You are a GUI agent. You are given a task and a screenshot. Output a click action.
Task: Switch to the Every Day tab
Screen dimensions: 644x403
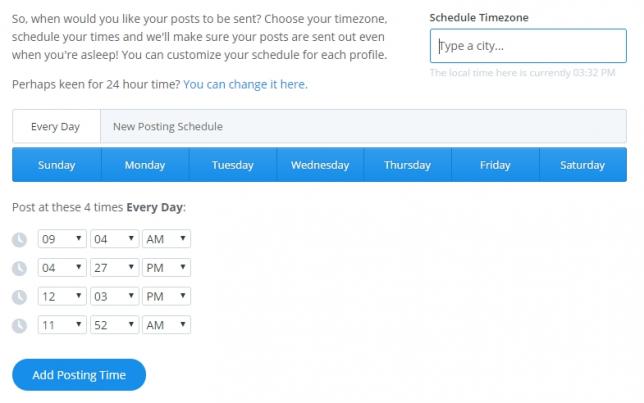click(56, 127)
